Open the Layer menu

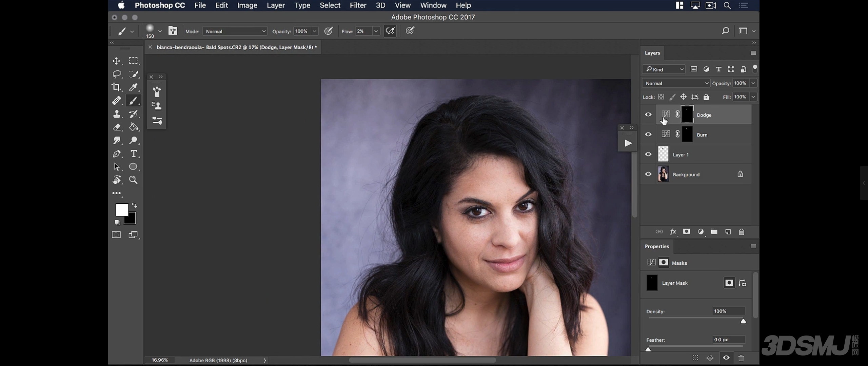[x=276, y=5]
